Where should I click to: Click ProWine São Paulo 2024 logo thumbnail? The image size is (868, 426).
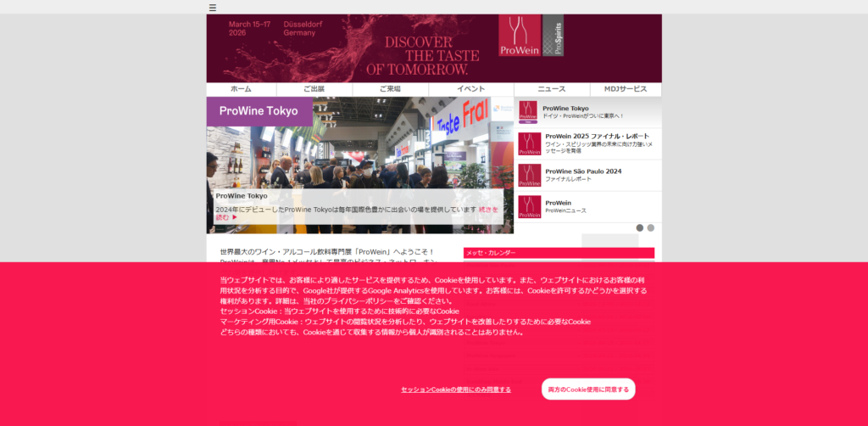[x=530, y=175]
